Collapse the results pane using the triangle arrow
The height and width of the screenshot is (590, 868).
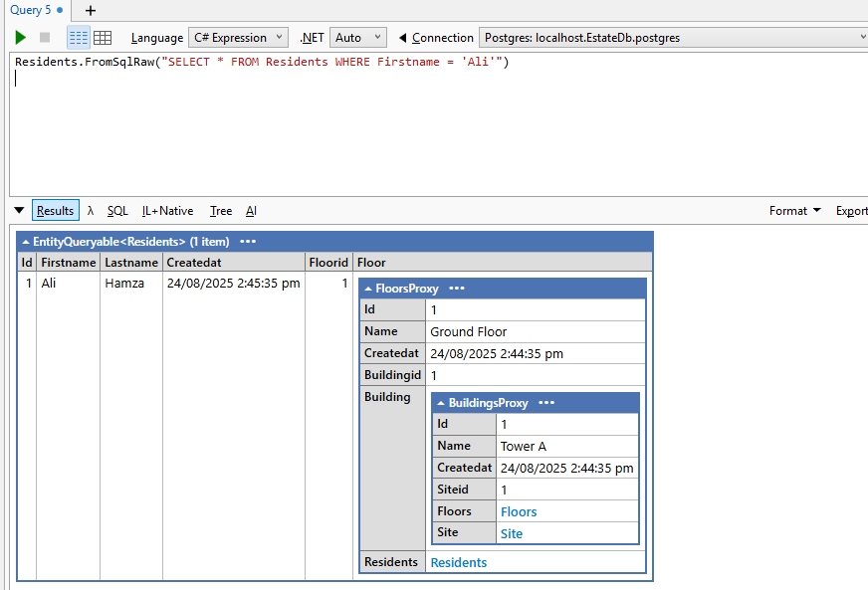point(18,210)
